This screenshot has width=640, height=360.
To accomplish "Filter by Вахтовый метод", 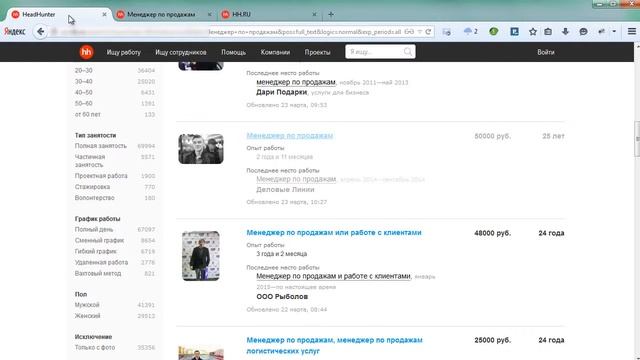I will [x=98, y=274].
